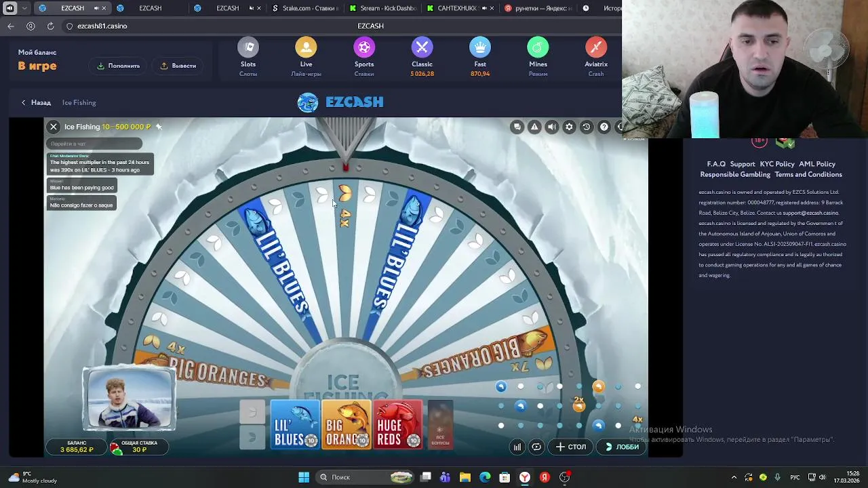The height and width of the screenshot is (488, 868).
Task: Open the F.A.Q link
Action: click(716, 164)
